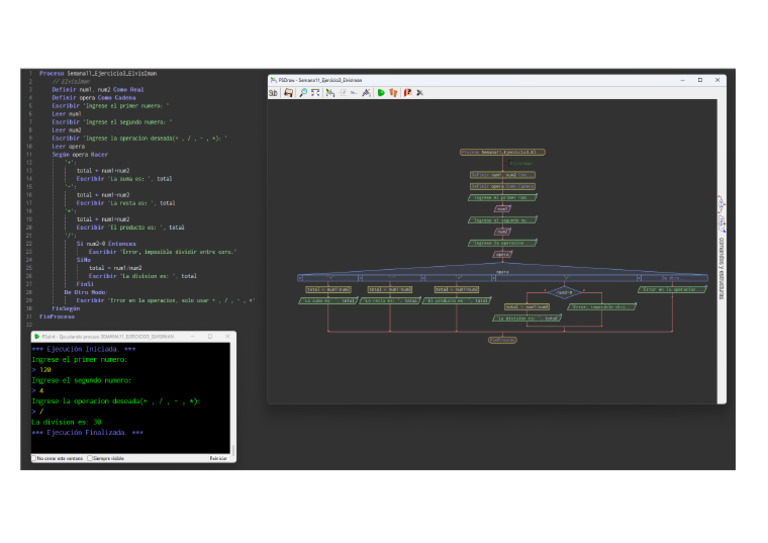Select the 'num2=0' decision diamond
Image resolution: width=768 pixels, height=543 pixels.
coord(564,292)
